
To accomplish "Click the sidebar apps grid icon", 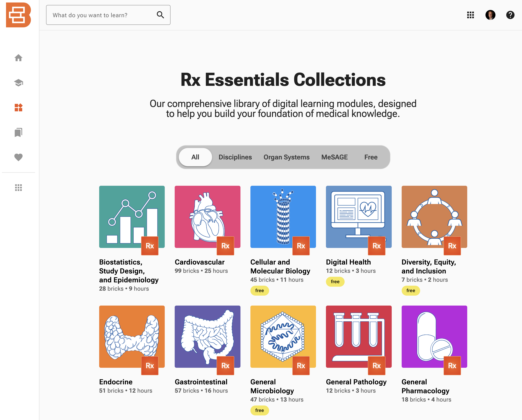I will coord(18,187).
